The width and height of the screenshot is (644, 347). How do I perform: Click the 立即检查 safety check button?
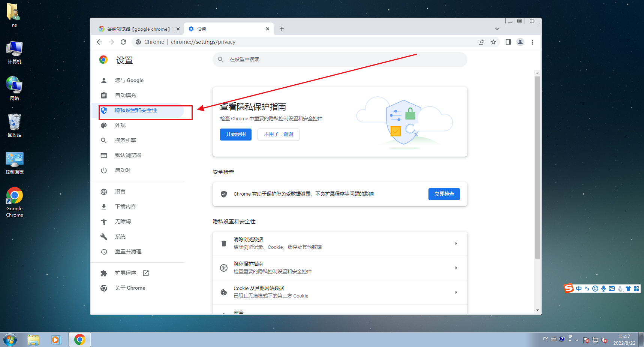(x=444, y=194)
